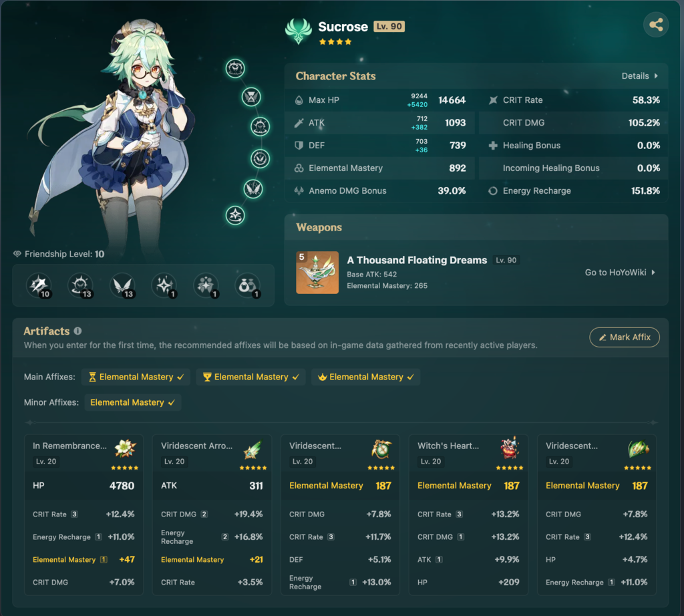Click the A Thousand Floating Dreams weapon thumbnail
Viewport: 684px width, 616px height.
tap(317, 272)
